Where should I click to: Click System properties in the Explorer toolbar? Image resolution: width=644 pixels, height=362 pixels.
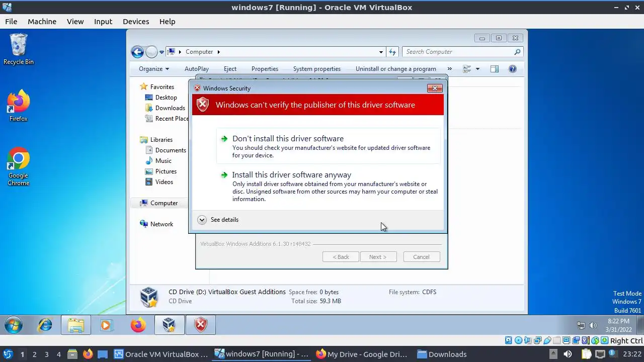click(x=317, y=69)
